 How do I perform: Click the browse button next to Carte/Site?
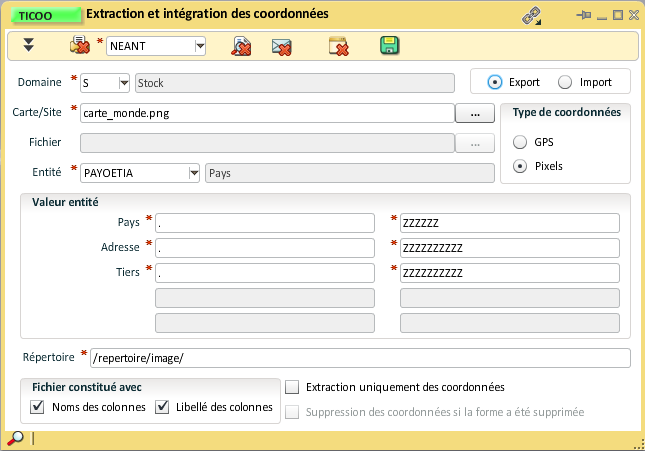coord(475,114)
